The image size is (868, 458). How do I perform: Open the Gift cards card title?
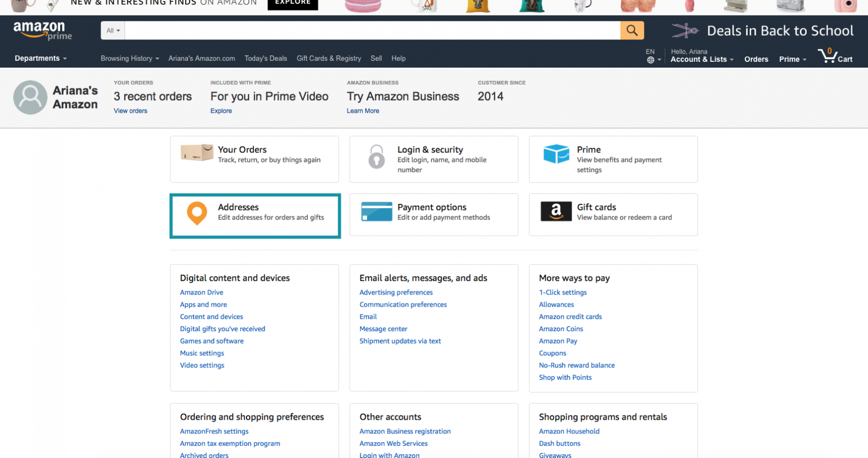click(x=596, y=207)
